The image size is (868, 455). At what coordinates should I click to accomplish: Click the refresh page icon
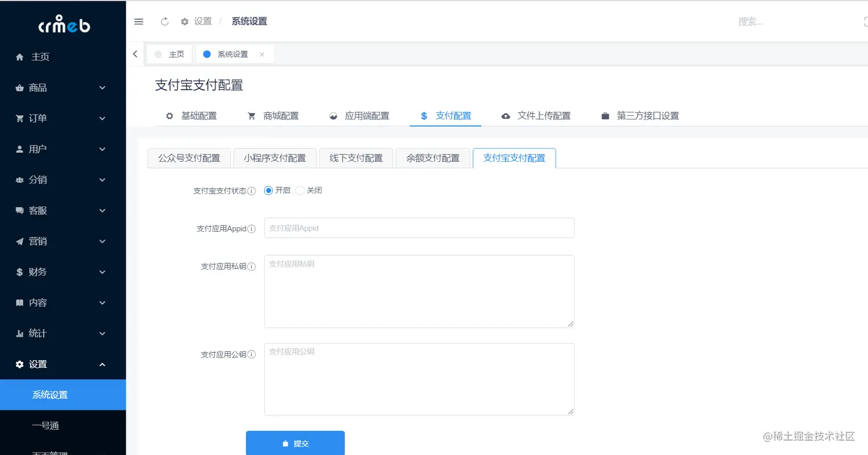click(165, 22)
